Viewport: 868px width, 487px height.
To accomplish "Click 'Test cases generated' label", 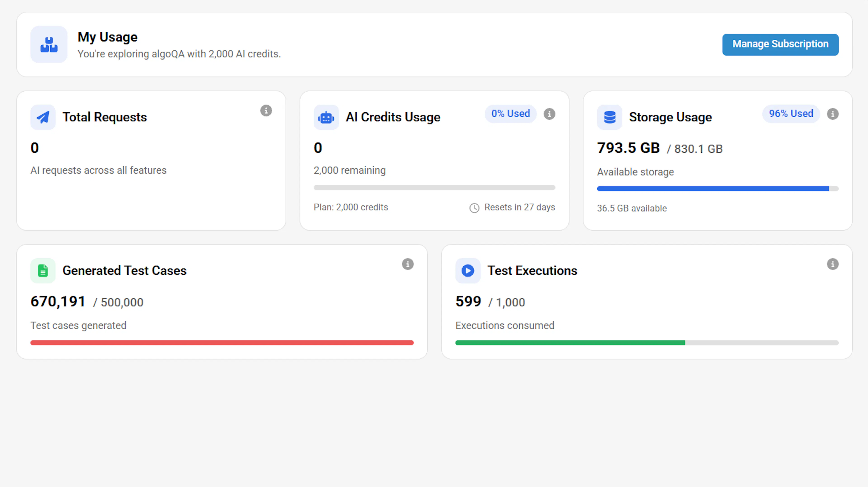I will (78, 326).
